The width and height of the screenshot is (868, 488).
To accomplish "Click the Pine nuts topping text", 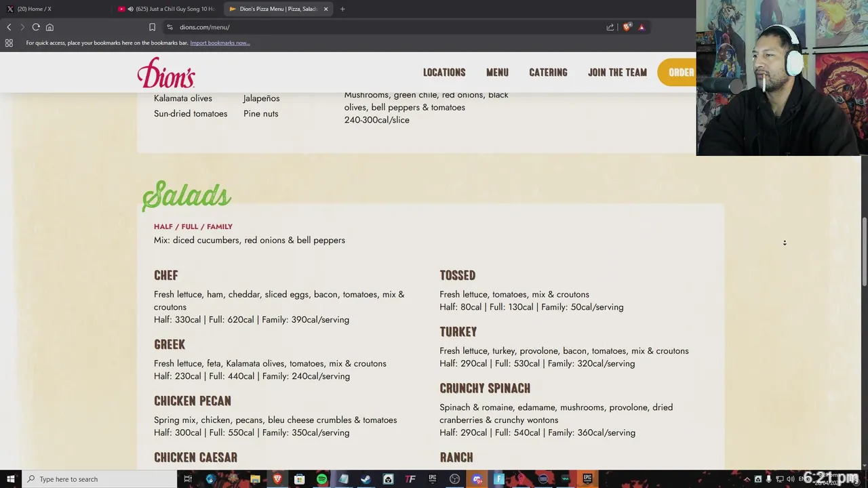I will point(261,113).
